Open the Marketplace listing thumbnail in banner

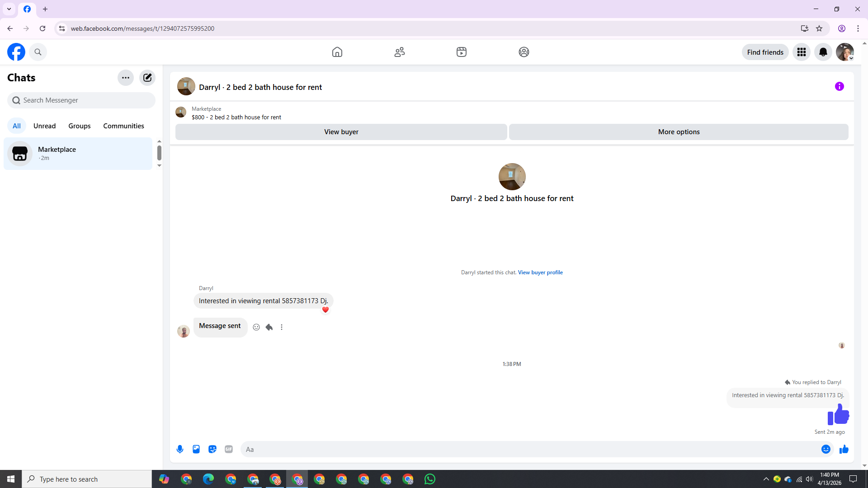(181, 112)
